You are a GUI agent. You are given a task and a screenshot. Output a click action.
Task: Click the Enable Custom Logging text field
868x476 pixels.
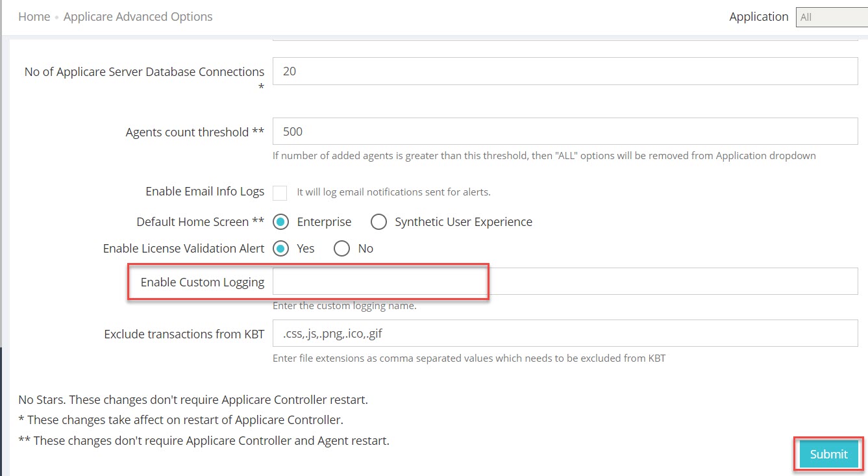click(x=565, y=282)
